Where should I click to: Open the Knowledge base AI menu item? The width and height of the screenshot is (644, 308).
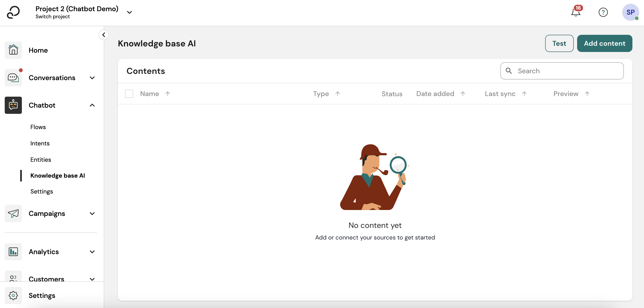pyautogui.click(x=58, y=175)
